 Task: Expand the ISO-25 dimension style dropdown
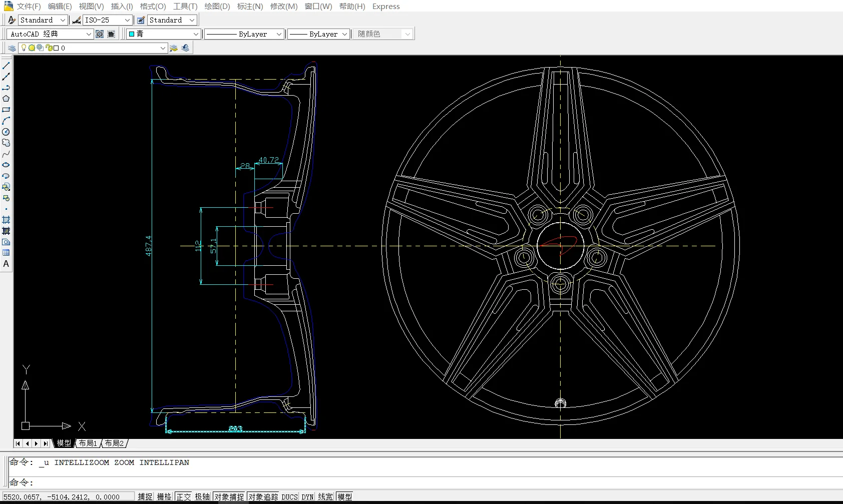(127, 20)
